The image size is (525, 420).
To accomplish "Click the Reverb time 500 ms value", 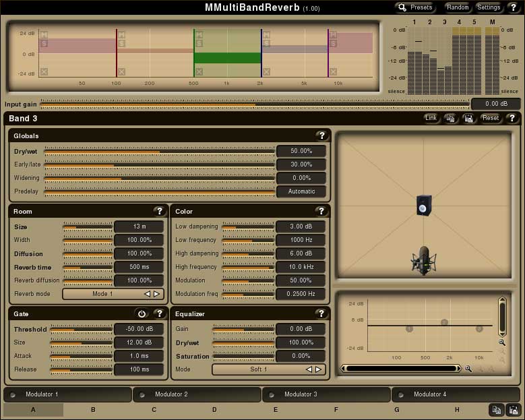I will pos(140,267).
